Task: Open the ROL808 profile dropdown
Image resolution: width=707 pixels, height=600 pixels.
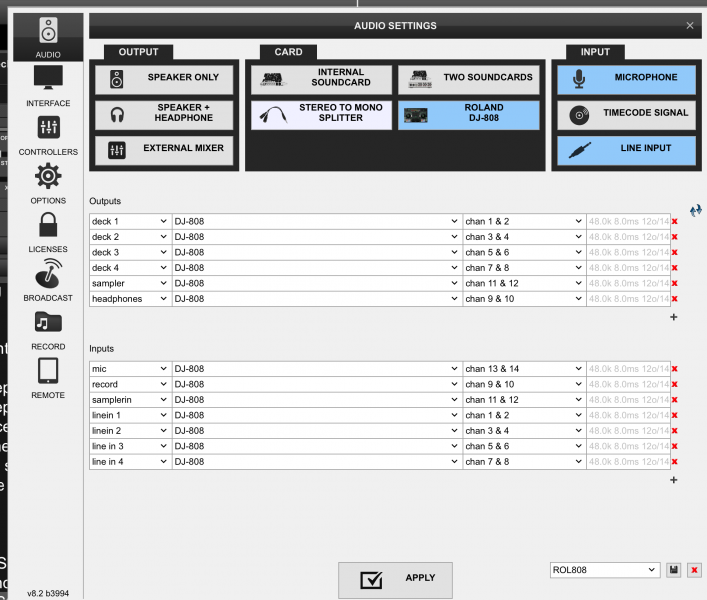Action: (605, 570)
